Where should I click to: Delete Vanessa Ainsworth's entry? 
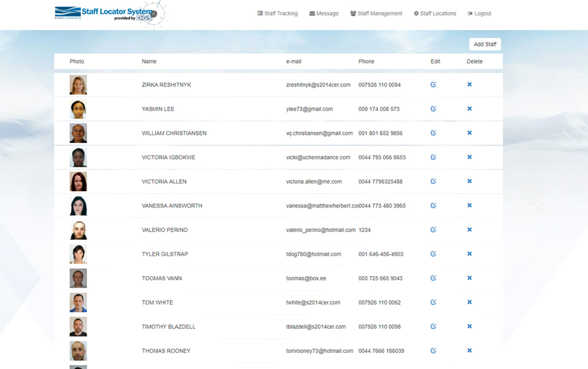tap(470, 205)
